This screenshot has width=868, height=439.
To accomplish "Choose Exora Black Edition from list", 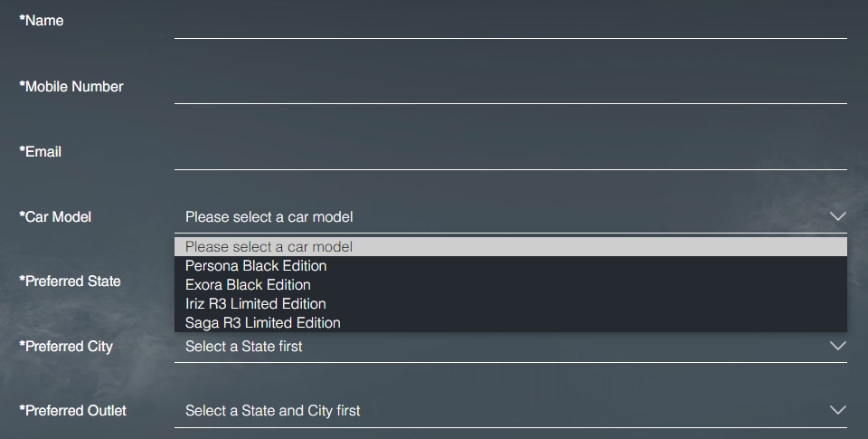I will [248, 285].
